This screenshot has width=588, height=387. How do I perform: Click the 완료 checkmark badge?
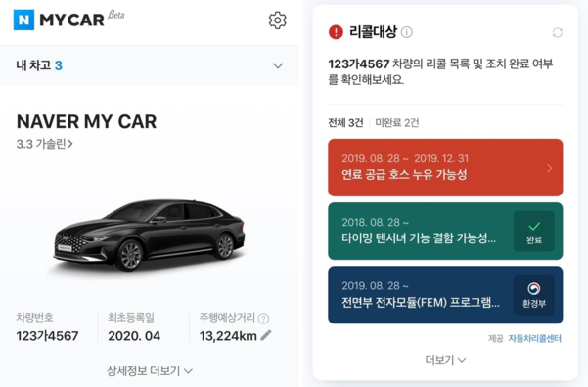coord(533,232)
